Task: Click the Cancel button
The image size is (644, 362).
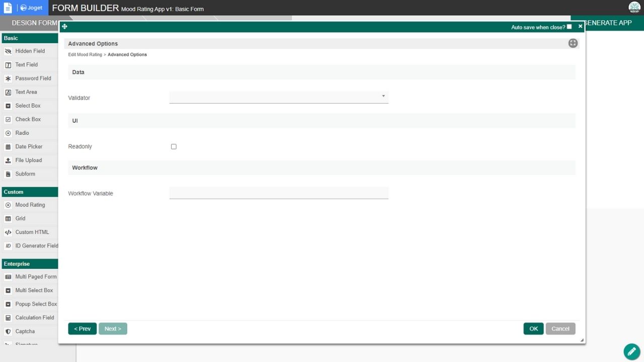Action: click(x=560, y=329)
